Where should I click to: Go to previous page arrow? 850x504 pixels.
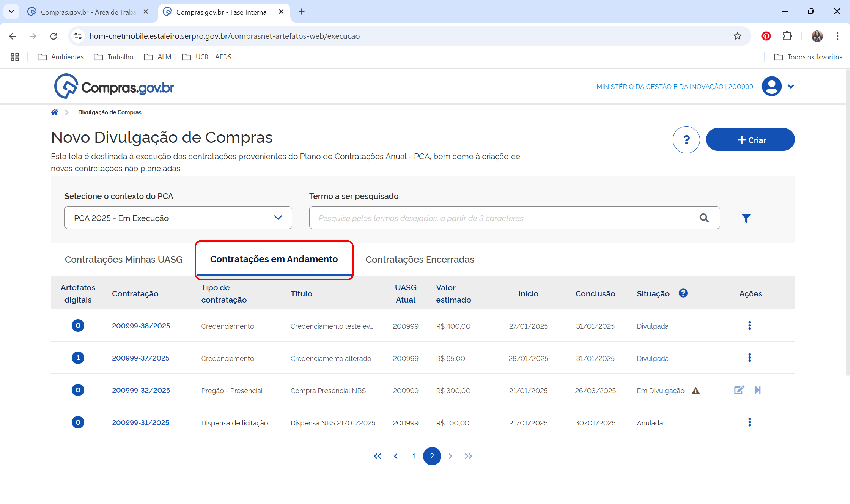pyautogui.click(x=396, y=456)
